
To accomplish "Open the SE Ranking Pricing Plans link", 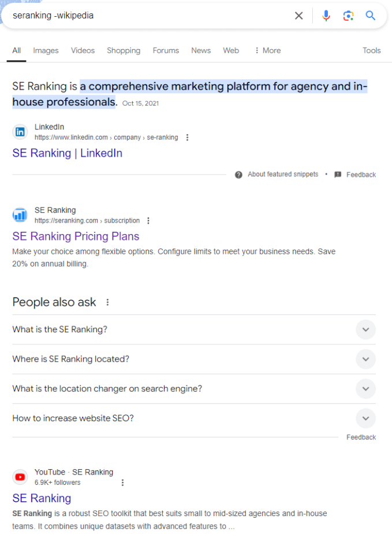I will click(76, 236).
